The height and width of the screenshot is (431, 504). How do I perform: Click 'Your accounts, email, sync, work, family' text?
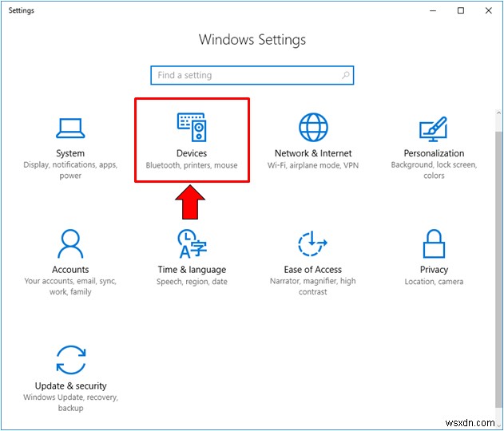point(70,287)
